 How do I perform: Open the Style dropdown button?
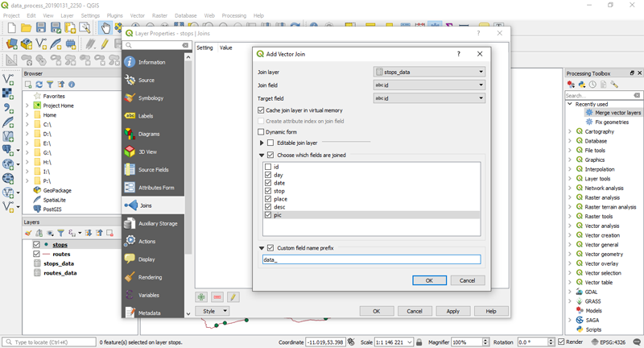click(212, 311)
